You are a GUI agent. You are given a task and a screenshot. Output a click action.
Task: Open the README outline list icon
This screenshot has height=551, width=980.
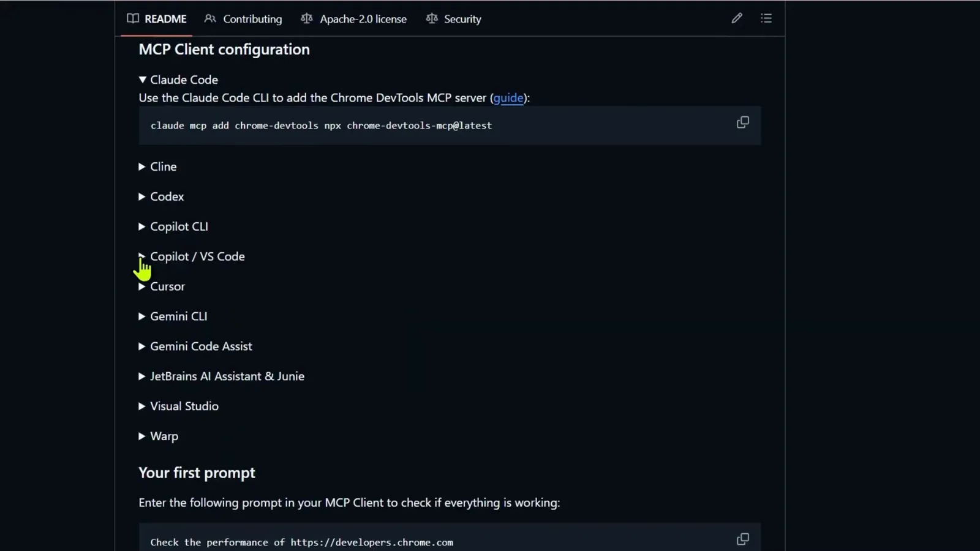766,18
